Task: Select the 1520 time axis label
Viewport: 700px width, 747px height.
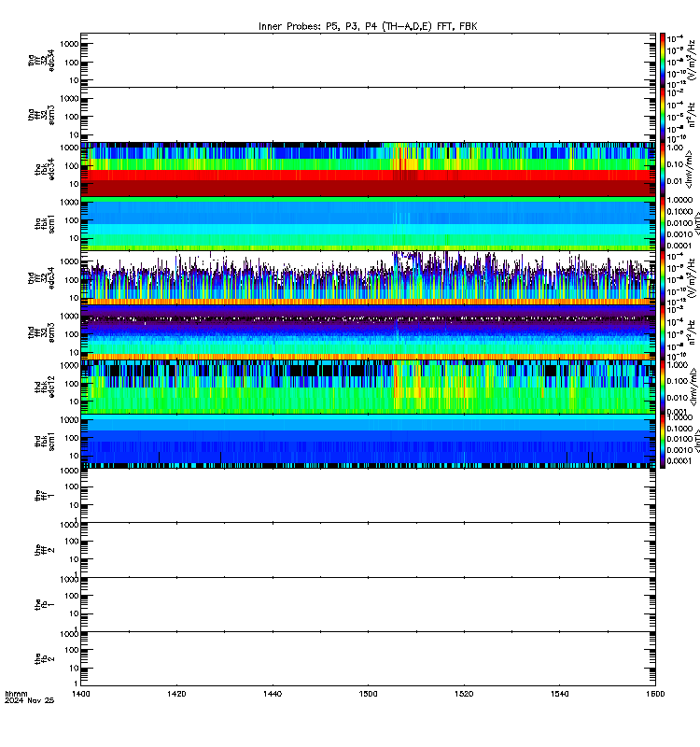Action: (x=464, y=694)
